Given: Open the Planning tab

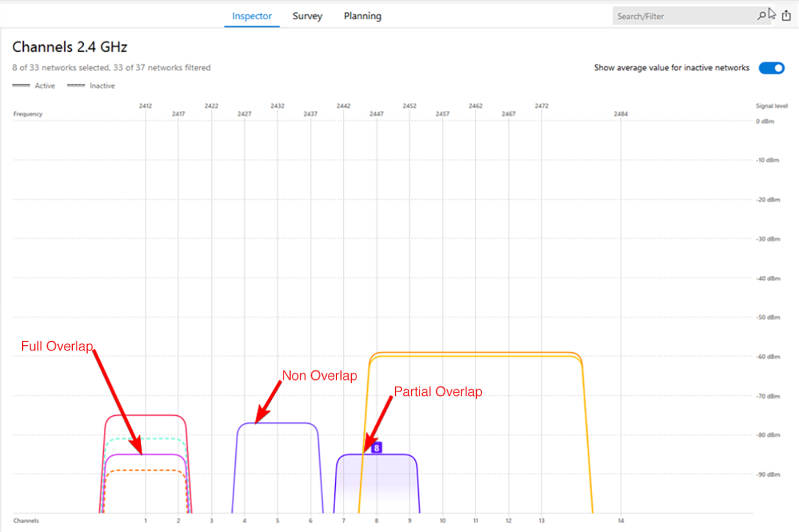Looking at the screenshot, I should click(x=362, y=16).
